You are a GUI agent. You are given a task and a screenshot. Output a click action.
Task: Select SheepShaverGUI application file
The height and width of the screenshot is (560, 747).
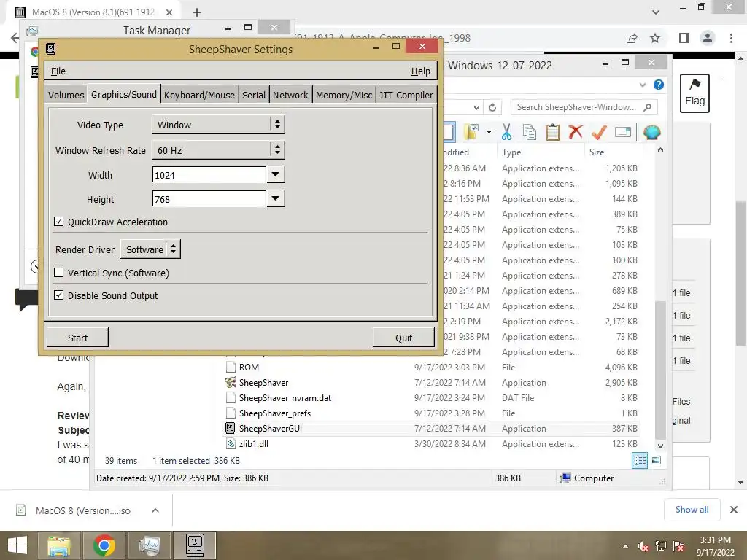[432, 428]
